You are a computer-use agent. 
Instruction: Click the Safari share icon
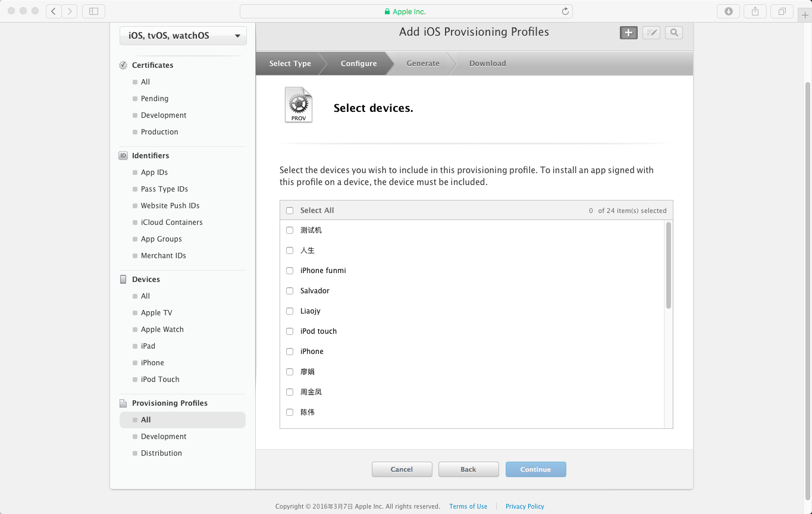click(x=755, y=11)
